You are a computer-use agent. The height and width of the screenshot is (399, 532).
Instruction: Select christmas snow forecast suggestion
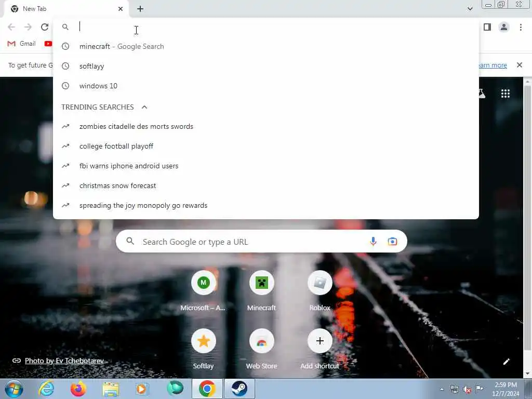click(266, 185)
